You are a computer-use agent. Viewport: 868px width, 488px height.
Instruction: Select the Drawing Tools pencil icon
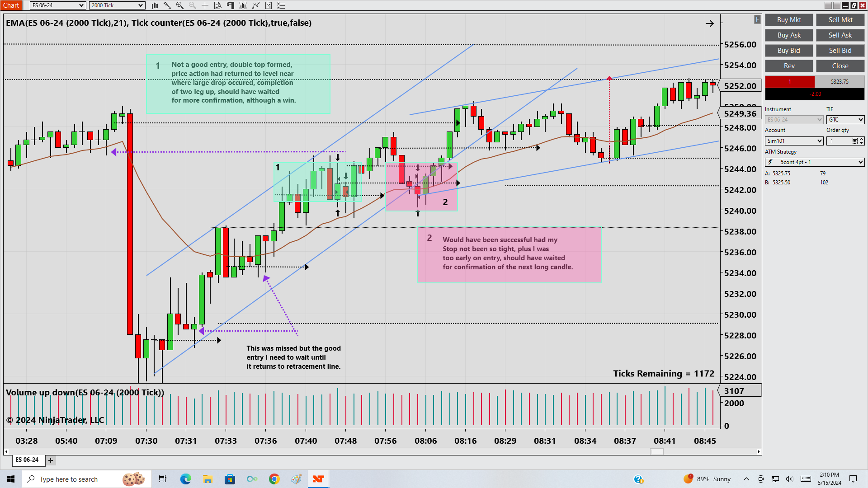tap(167, 5)
